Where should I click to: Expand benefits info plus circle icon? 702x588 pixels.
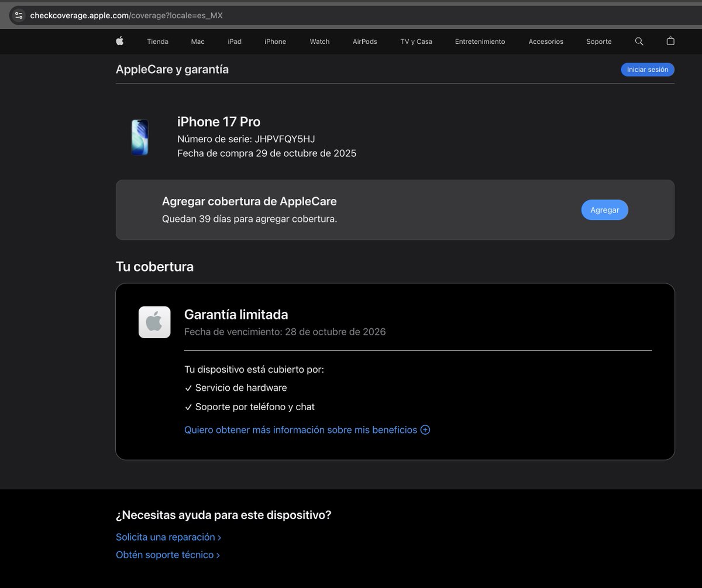(x=425, y=429)
